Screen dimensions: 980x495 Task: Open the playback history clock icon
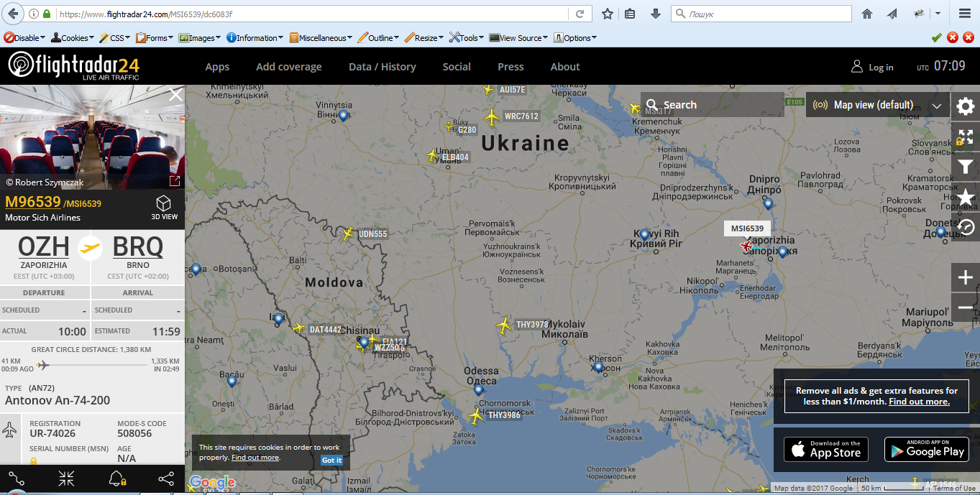pos(965,227)
